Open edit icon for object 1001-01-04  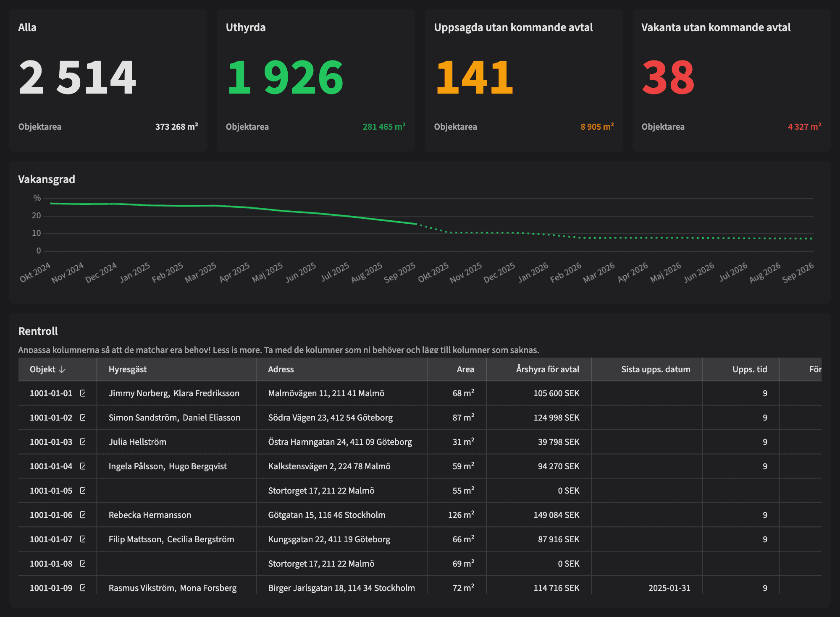(83, 466)
